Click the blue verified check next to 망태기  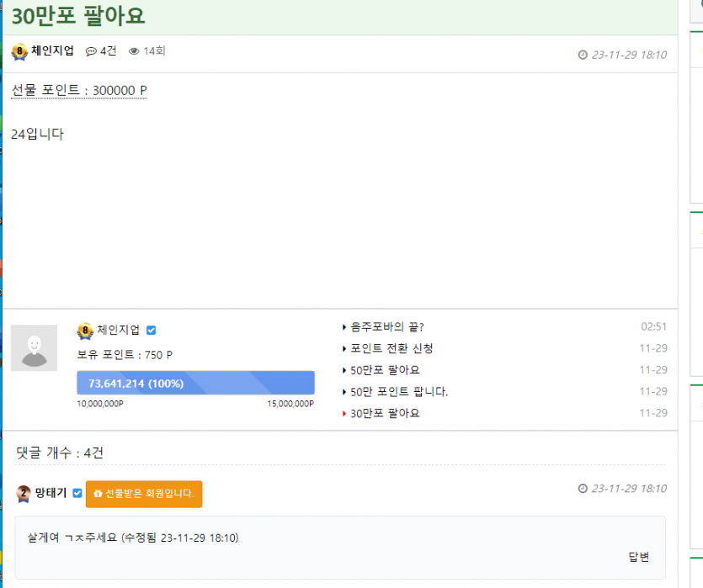coord(77,493)
